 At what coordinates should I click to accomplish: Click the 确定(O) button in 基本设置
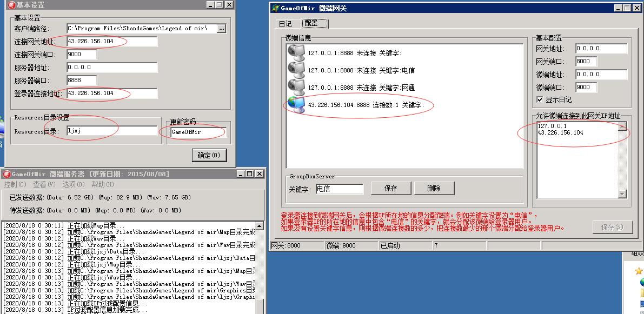pyautogui.click(x=209, y=155)
